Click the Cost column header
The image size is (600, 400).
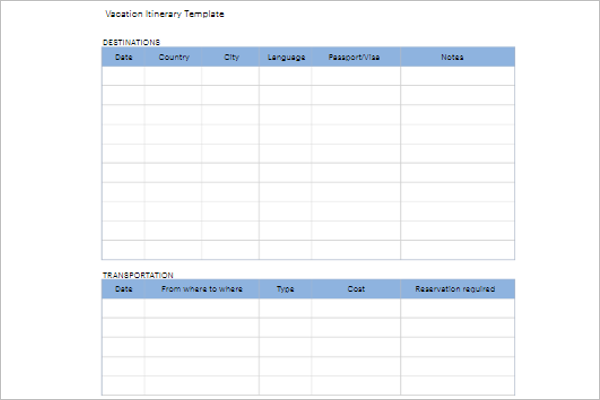click(356, 289)
